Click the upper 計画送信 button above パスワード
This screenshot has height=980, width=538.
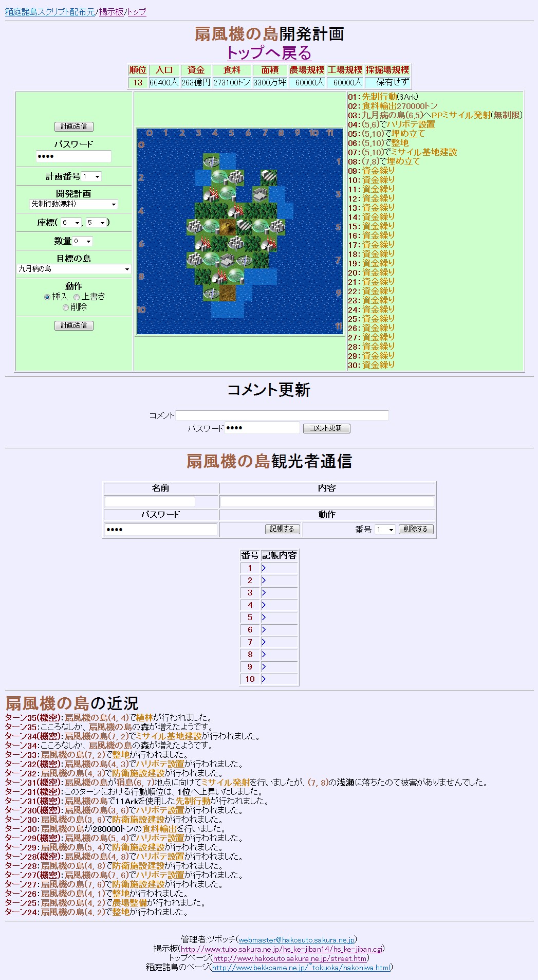click(74, 126)
